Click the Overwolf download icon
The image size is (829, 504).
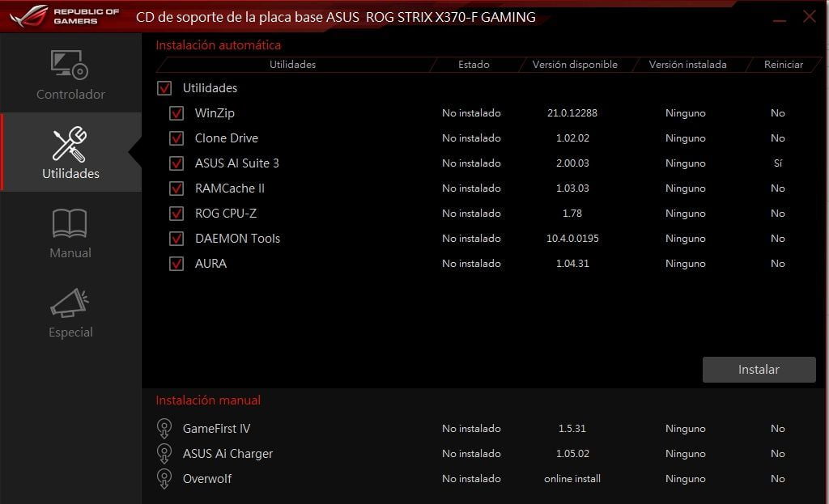[x=164, y=479]
